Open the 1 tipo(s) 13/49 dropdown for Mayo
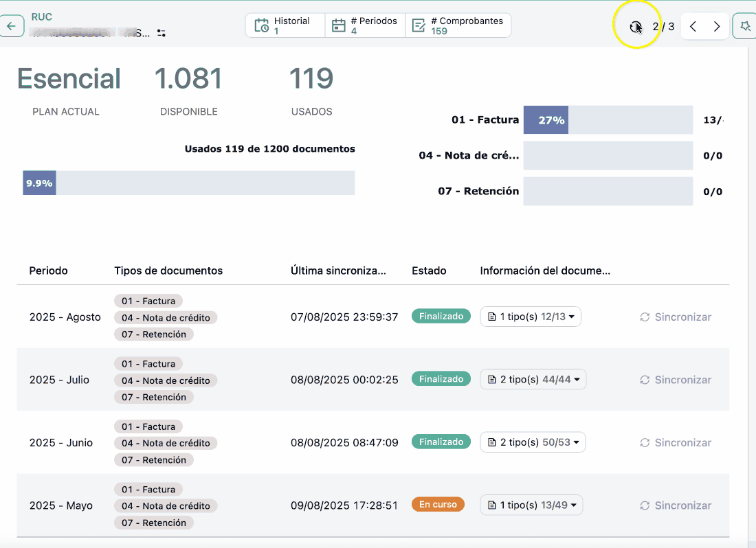756x548 pixels. 530,505
